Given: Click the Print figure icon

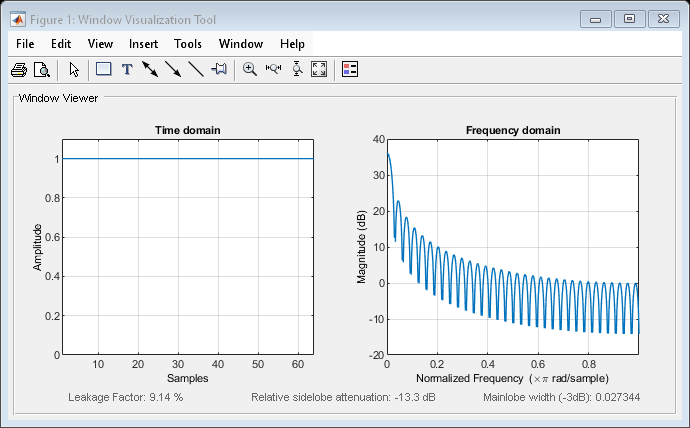Looking at the screenshot, I should 18,70.
